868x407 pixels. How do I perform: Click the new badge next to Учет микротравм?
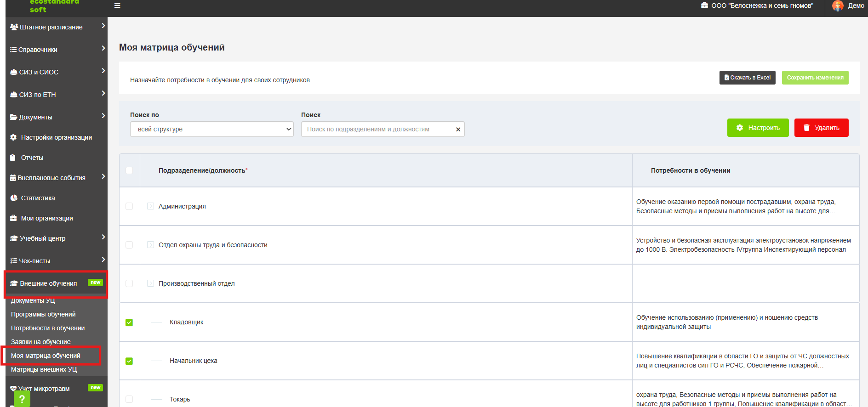point(95,388)
